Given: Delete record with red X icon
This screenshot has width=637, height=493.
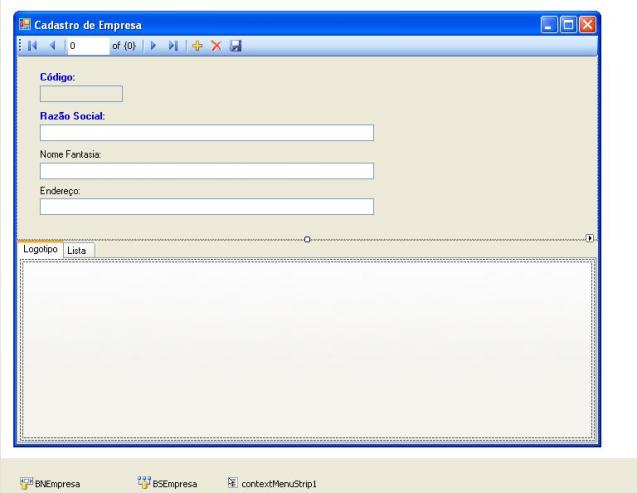Looking at the screenshot, I should (x=216, y=46).
